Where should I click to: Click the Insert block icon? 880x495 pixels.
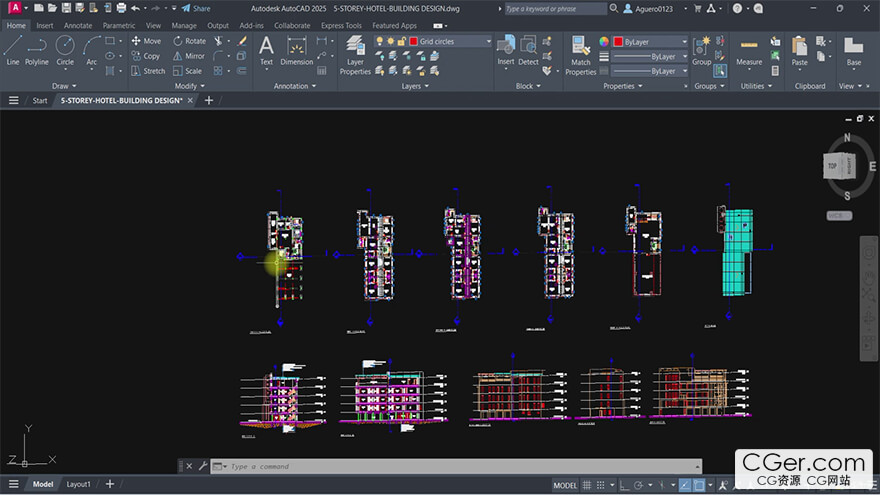(506, 48)
